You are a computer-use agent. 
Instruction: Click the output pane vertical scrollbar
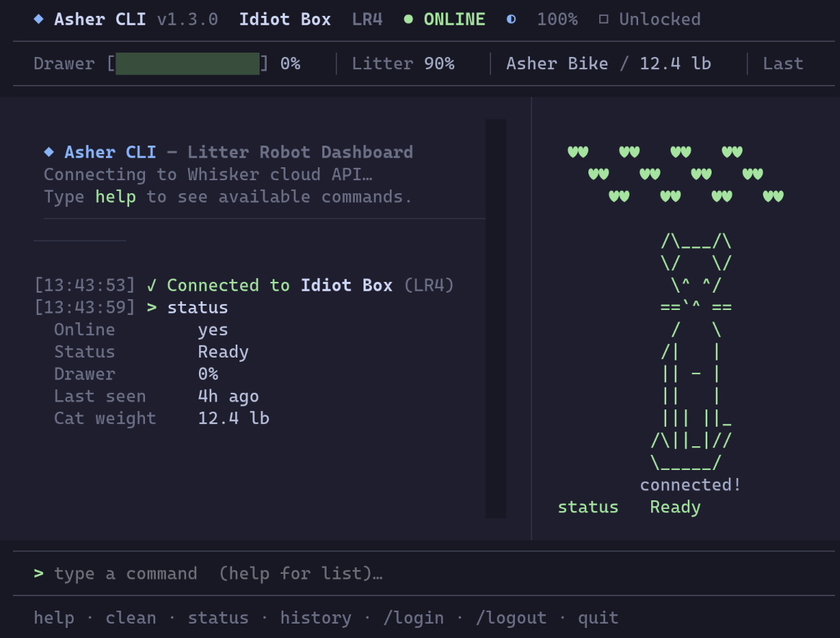tap(495, 318)
